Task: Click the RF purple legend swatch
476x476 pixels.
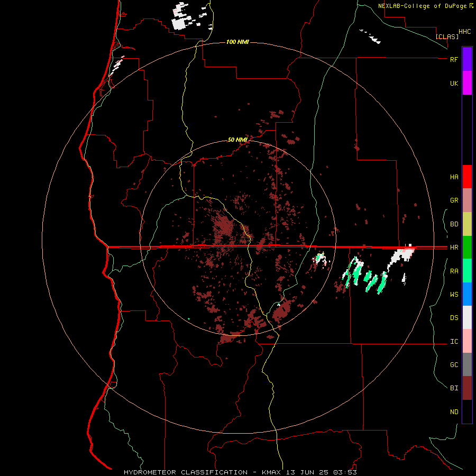Action: 467,59
